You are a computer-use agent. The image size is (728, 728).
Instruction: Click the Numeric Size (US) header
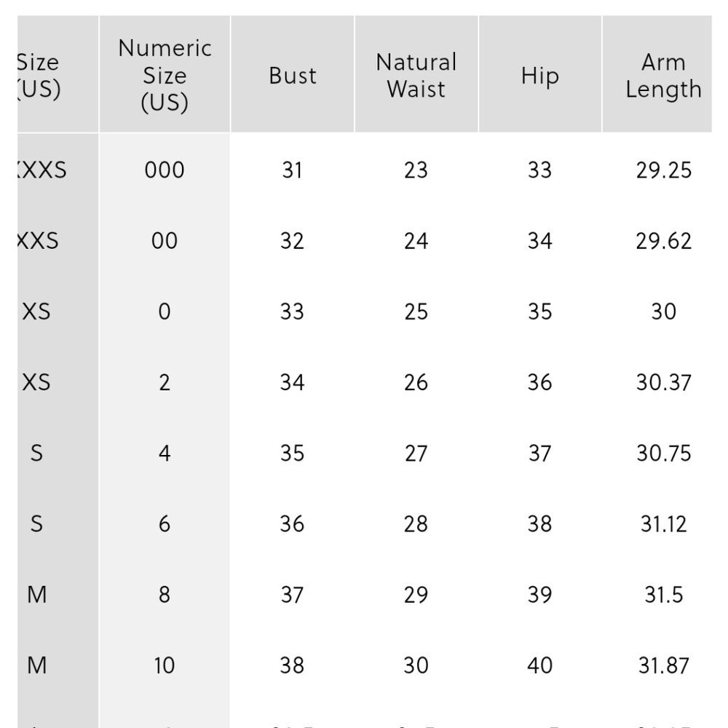(x=165, y=76)
